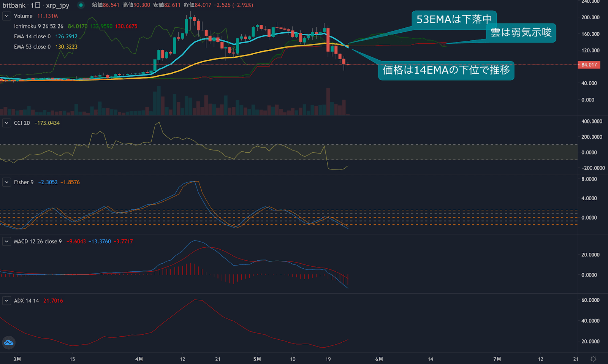Click the 1日 interval label

[x=35, y=5]
